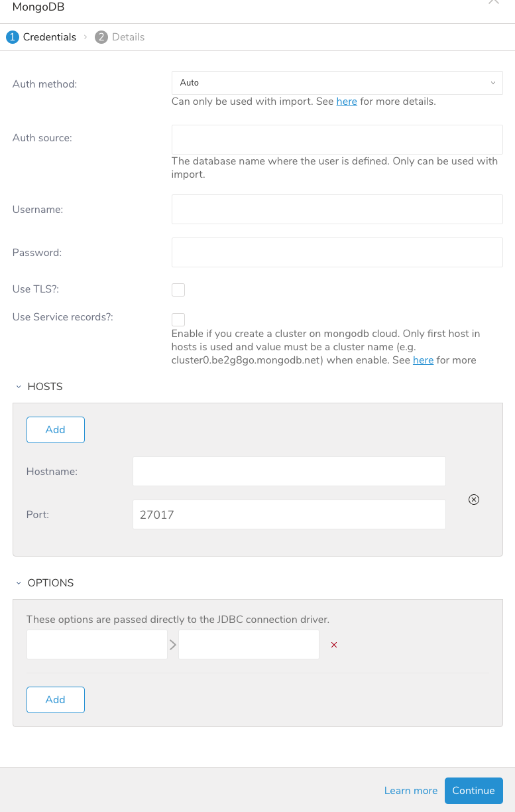Delete the JDBC option row with red X
Screen dimensions: 515x812
tap(334, 645)
